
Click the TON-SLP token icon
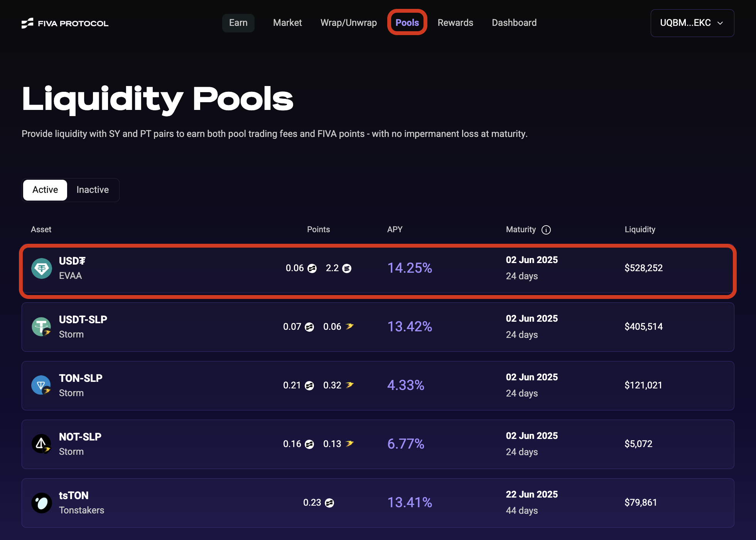pos(42,385)
